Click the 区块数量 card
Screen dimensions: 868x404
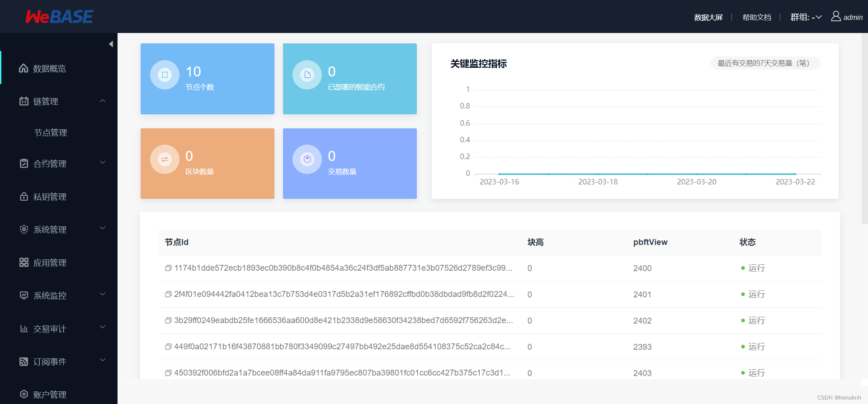208,164
